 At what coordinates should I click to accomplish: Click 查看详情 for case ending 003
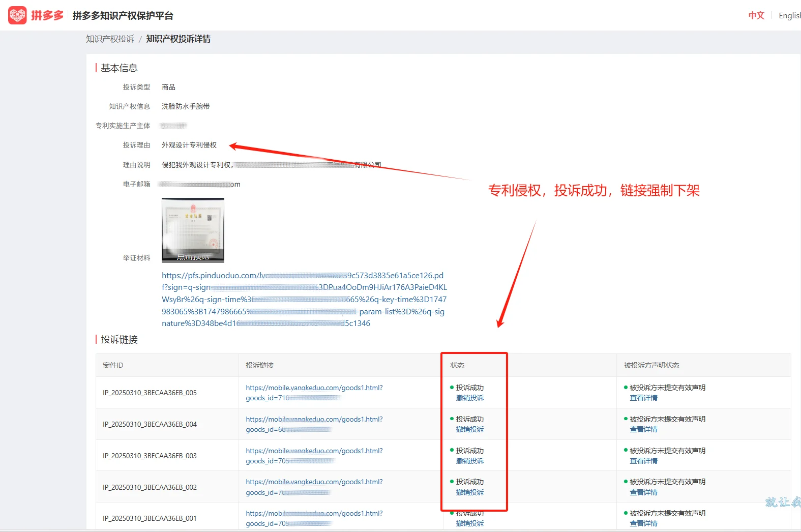[x=643, y=461]
